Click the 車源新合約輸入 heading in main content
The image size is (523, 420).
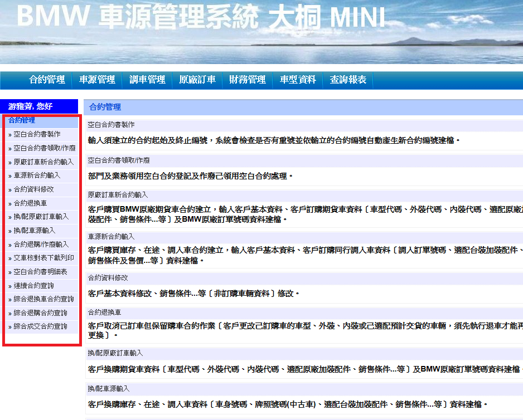pos(111,237)
